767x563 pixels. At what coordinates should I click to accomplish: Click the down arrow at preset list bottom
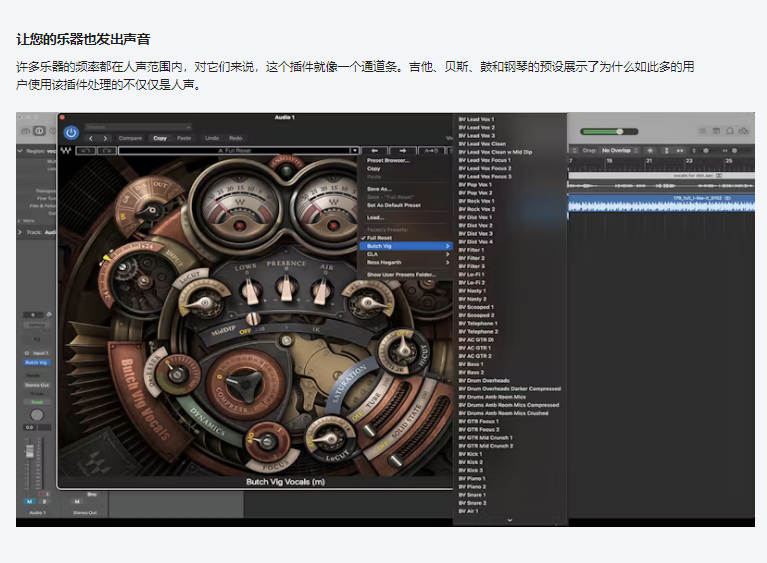tap(510, 520)
